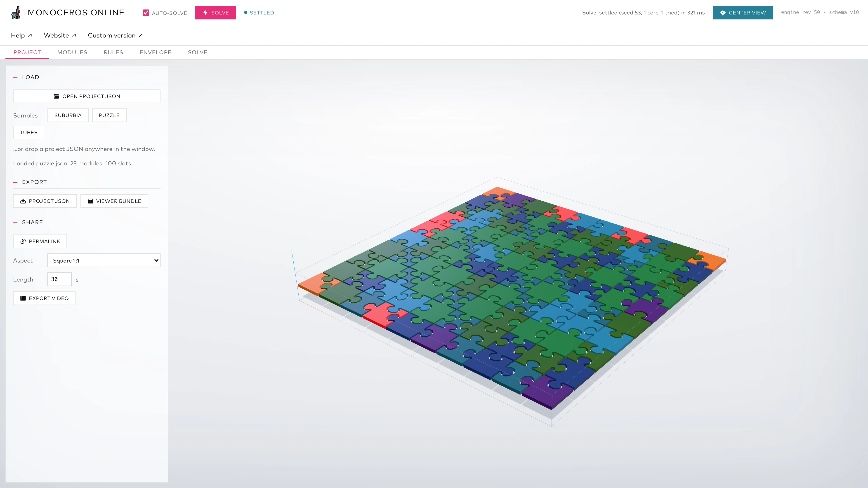Click the film strip icon on Export Video
The image size is (868, 488).
(23, 298)
